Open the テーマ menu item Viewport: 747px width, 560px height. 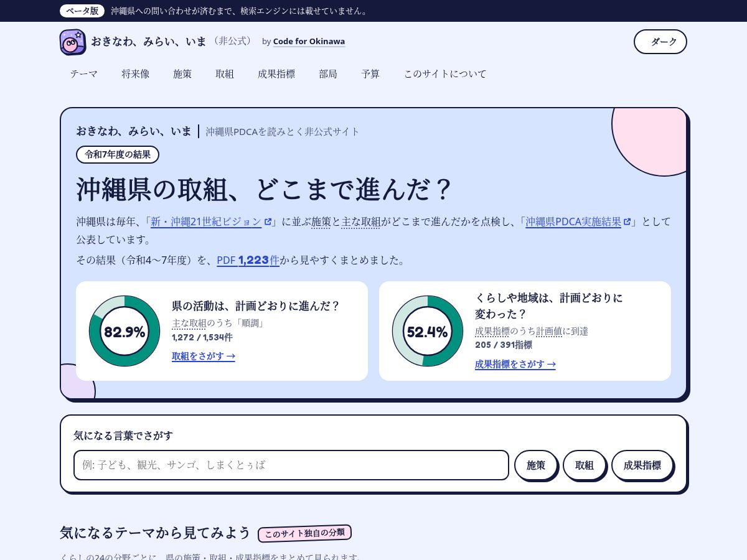[x=84, y=73]
